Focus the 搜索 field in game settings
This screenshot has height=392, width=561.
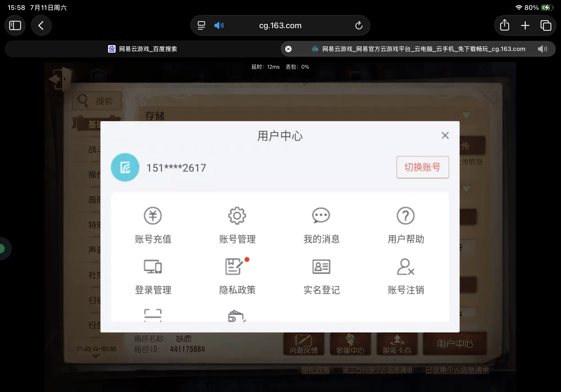97,101
